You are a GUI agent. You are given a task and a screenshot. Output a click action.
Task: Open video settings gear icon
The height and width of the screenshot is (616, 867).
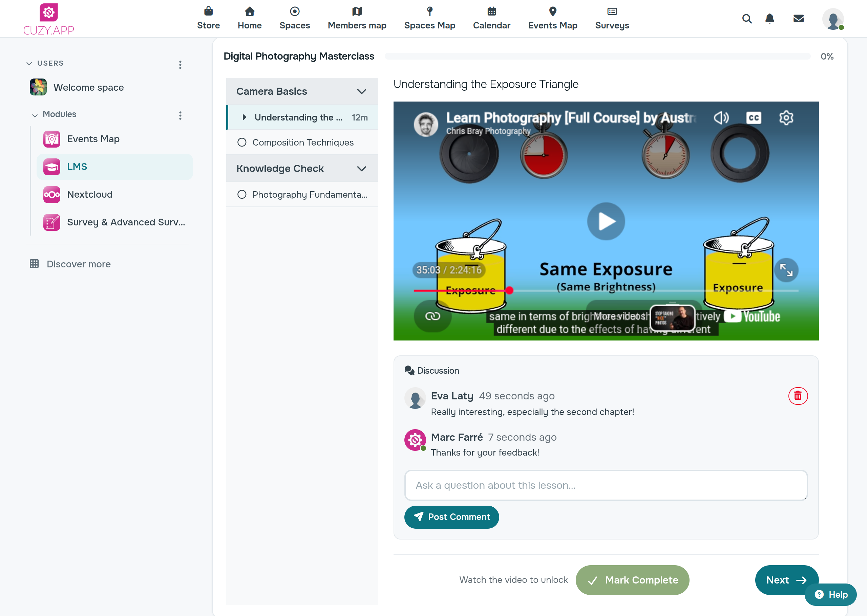coord(786,118)
